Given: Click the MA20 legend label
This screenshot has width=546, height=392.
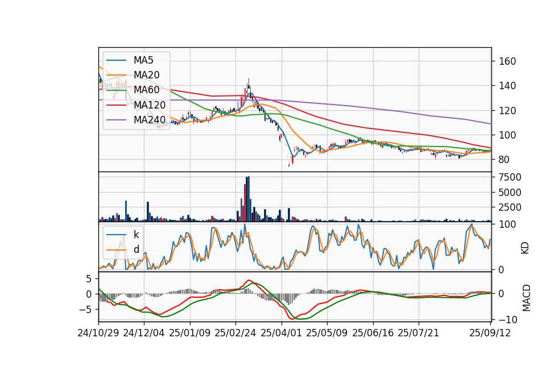Looking at the screenshot, I should tap(146, 75).
